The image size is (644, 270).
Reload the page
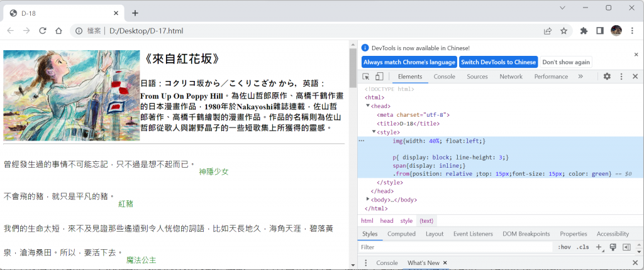coord(43,31)
